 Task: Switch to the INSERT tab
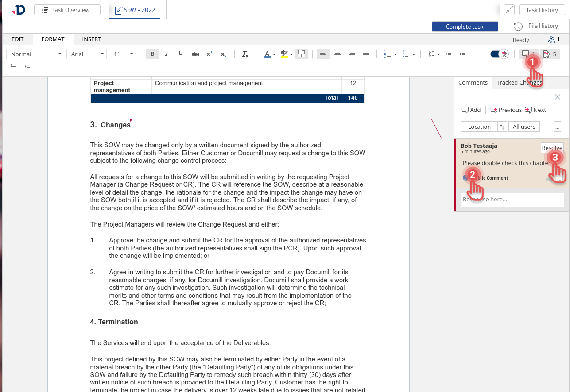[x=92, y=39]
